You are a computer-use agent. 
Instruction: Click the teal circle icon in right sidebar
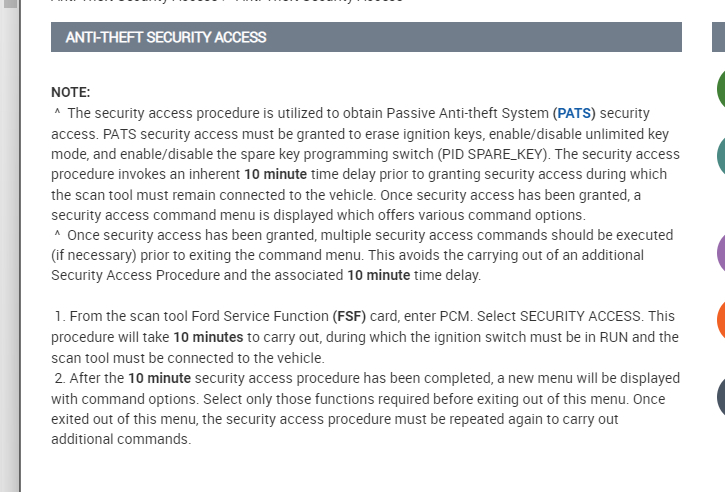coord(720,155)
